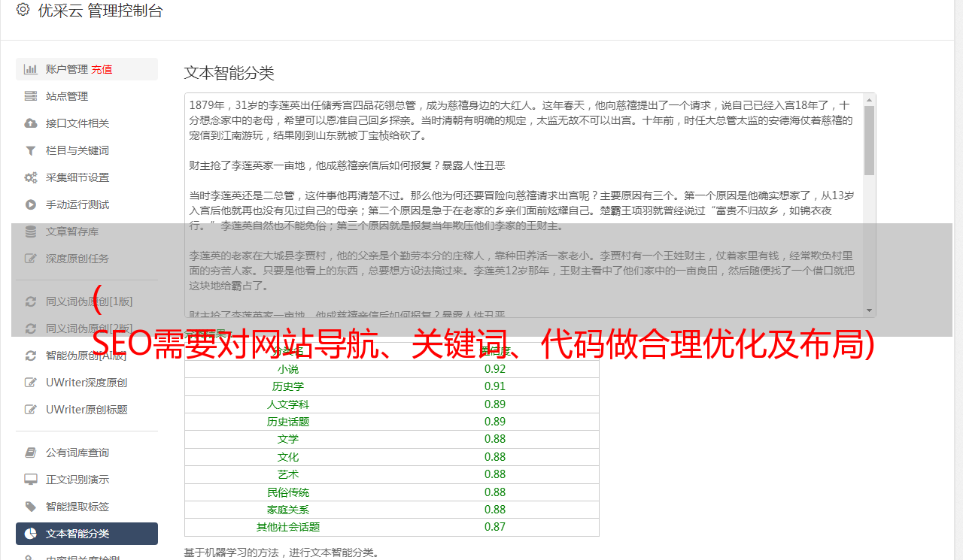Viewport: 963px width, 560px height.
Task: Click the bar chart icon for 账户管理
Action: (x=30, y=69)
